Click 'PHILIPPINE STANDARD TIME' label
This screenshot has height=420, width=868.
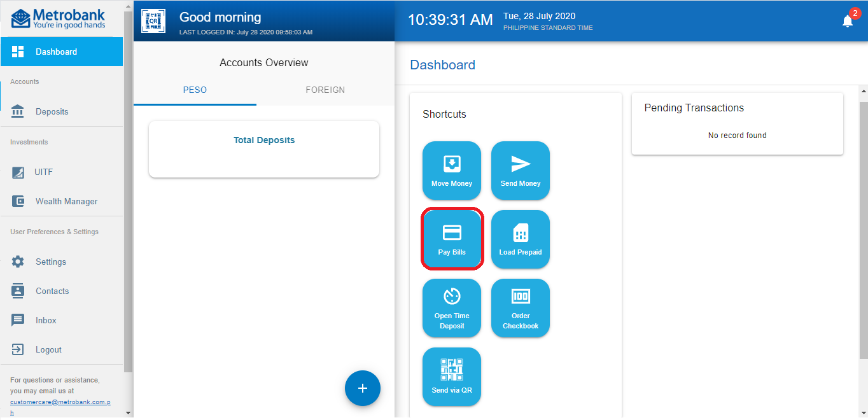[x=548, y=28]
